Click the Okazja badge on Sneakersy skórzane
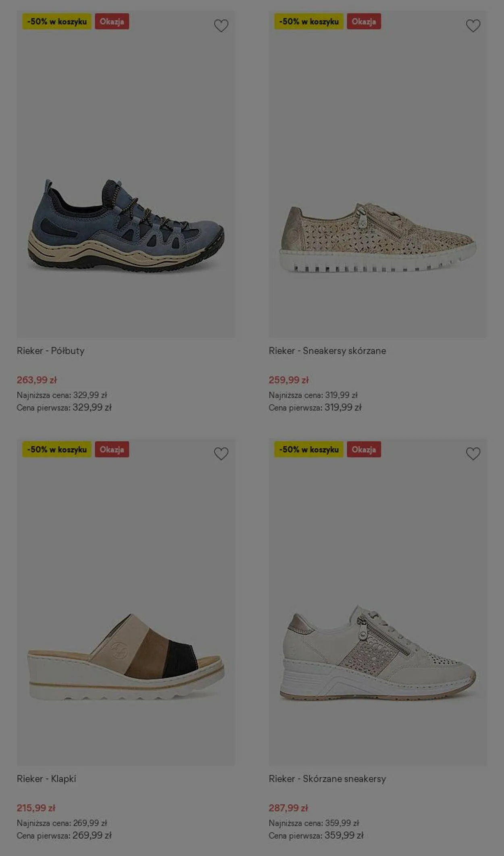This screenshot has width=504, height=856. [364, 21]
